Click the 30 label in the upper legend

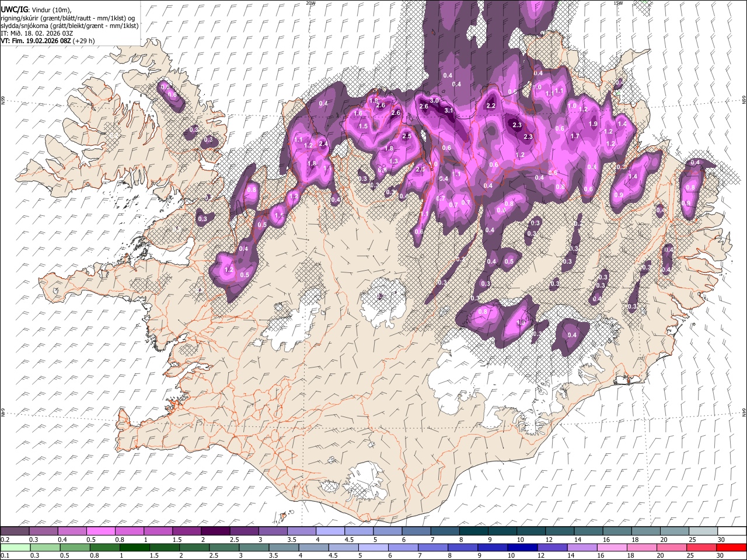(x=721, y=539)
